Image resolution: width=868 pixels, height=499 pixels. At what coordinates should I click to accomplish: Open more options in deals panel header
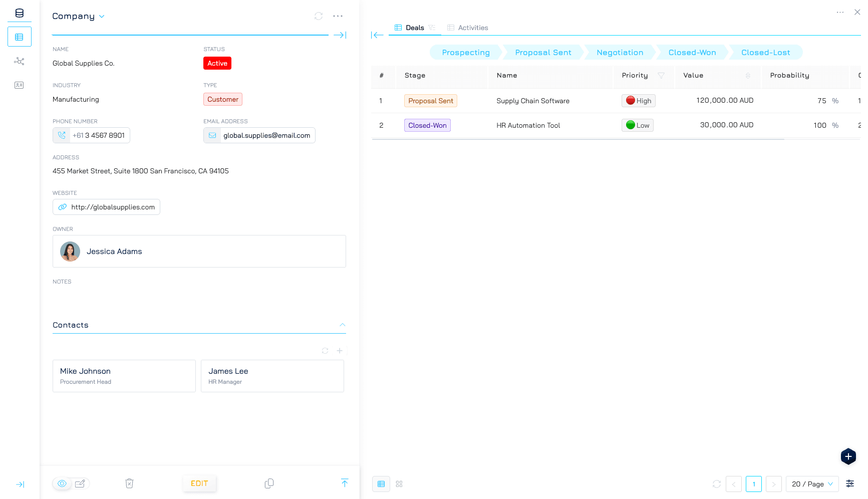click(840, 13)
